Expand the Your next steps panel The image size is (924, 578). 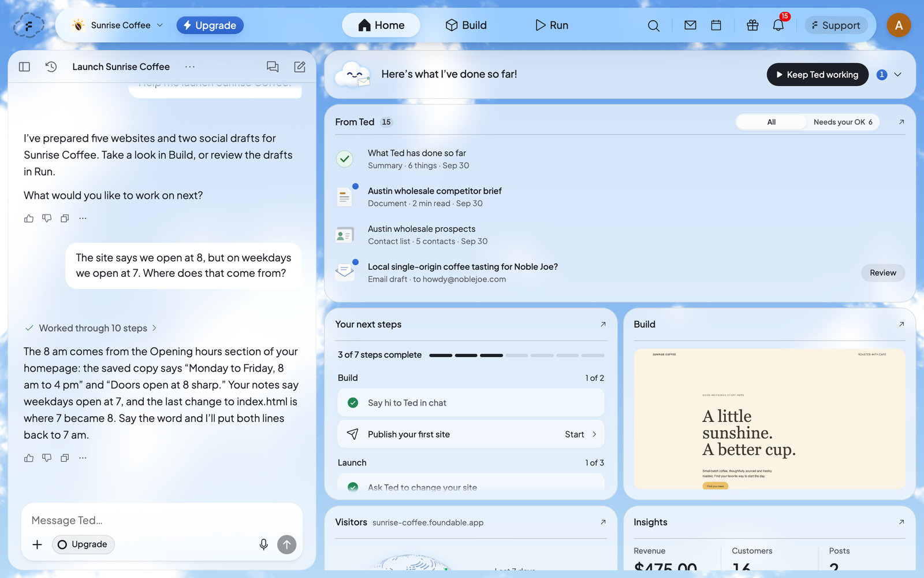(603, 324)
